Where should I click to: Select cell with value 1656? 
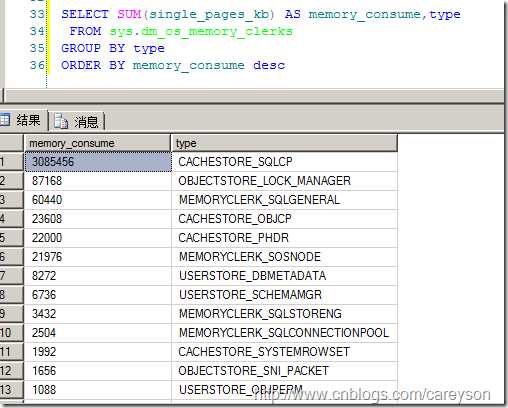98,371
